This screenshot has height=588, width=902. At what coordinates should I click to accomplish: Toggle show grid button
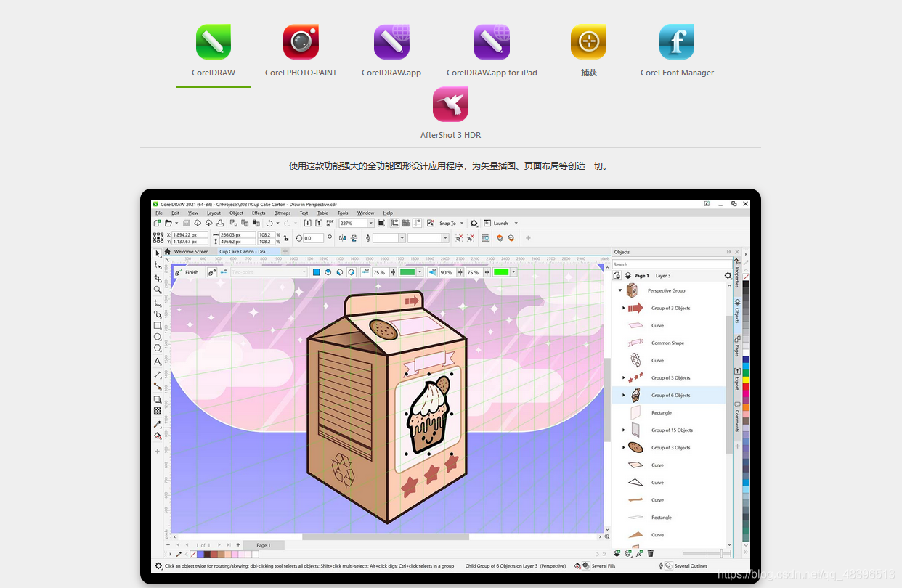(406, 223)
